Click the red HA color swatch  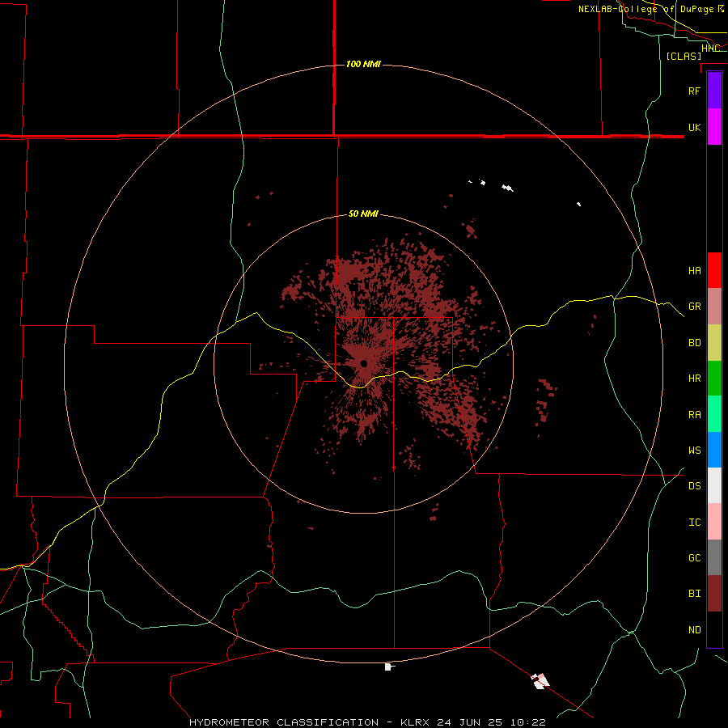[x=714, y=270]
